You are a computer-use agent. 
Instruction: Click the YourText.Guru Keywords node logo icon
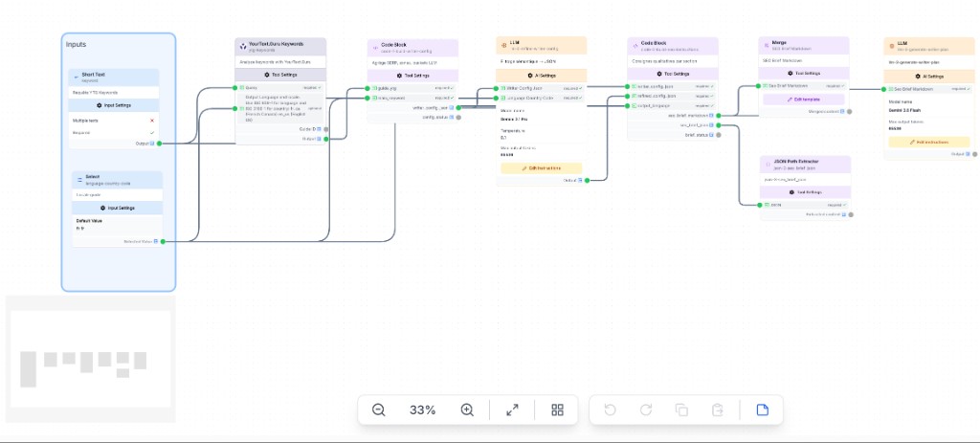[x=242, y=46]
